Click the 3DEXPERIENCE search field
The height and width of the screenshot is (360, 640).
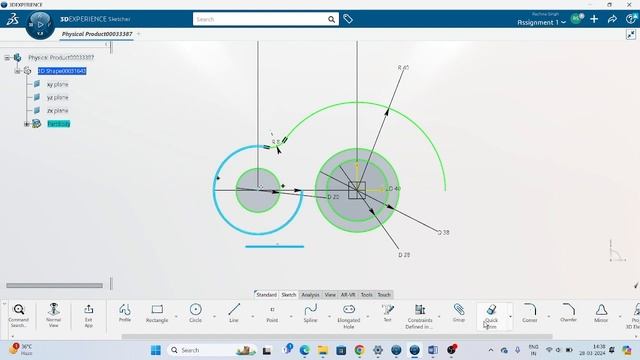click(x=260, y=19)
